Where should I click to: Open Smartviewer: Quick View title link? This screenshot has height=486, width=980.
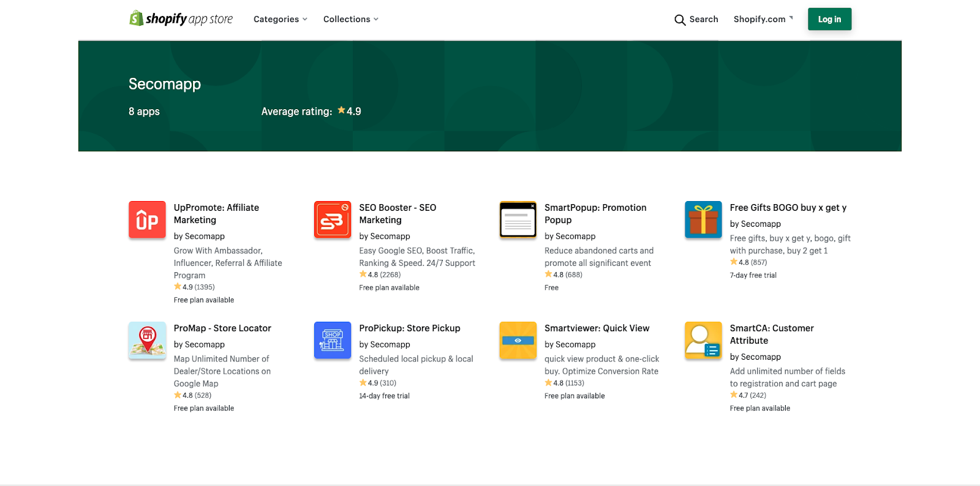point(597,328)
